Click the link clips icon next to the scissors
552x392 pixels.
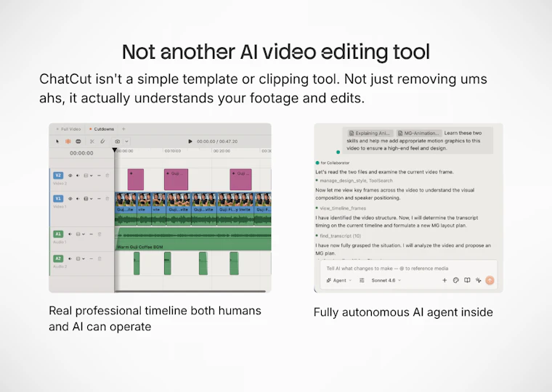point(102,142)
